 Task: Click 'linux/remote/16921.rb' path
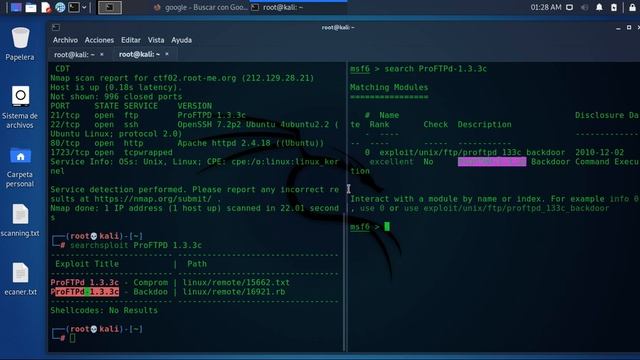pos(234,292)
